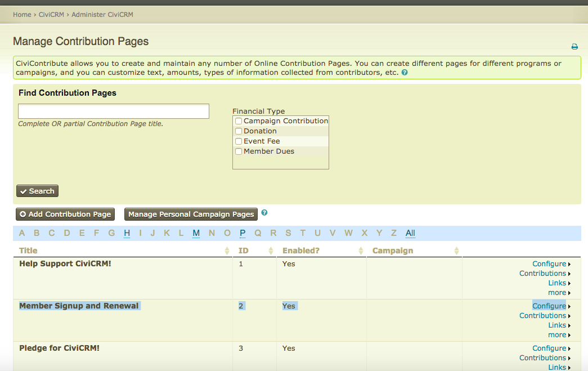Open help icon in the CiviContribute description
The height and width of the screenshot is (371, 588).
[x=405, y=73]
